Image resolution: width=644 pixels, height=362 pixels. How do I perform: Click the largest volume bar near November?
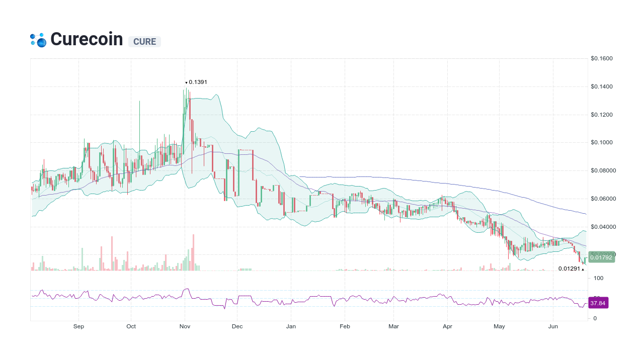point(193,251)
